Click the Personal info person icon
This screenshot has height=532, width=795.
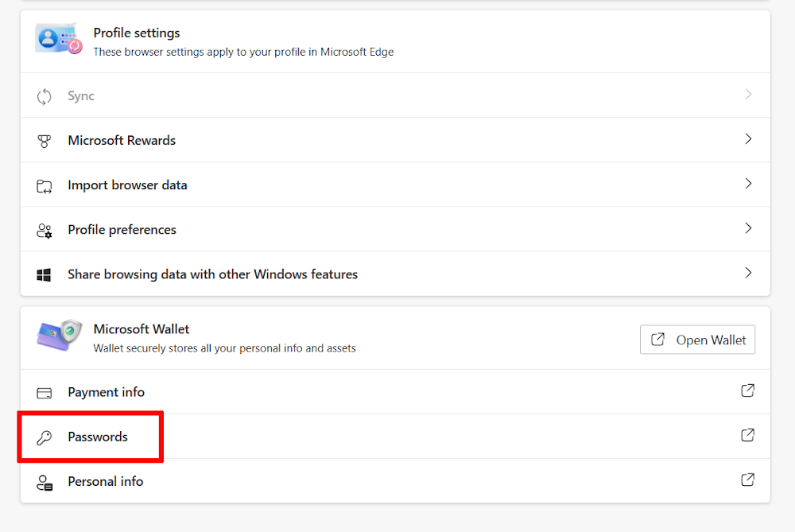coord(44,483)
